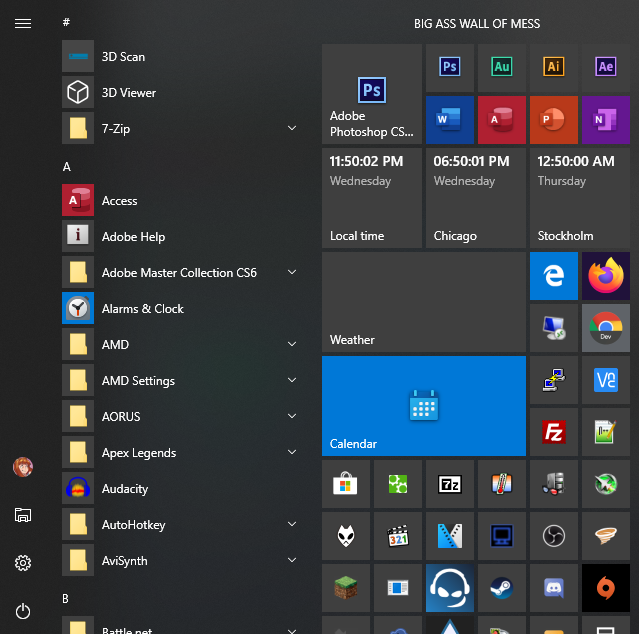
Task: Open the Local time clock tile
Action: click(372, 198)
